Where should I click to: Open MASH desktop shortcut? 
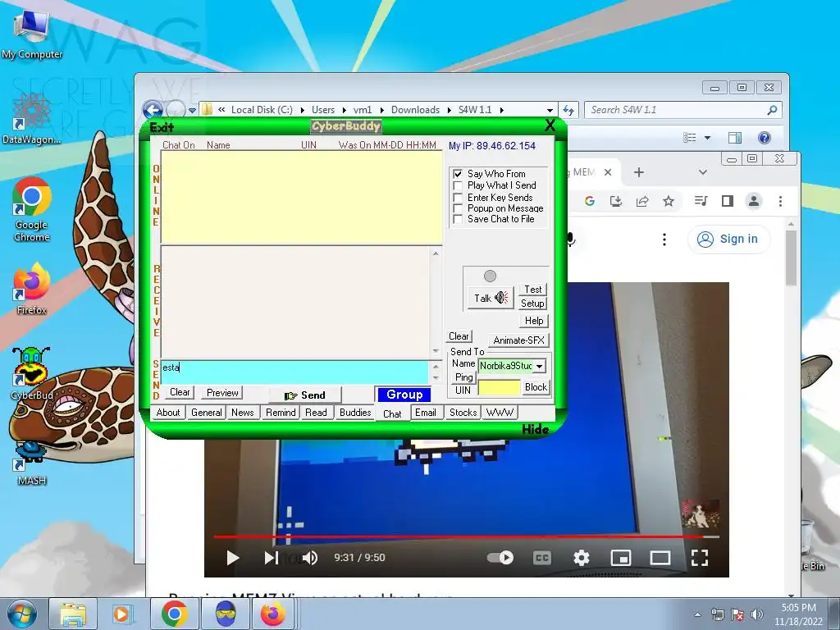(32, 462)
